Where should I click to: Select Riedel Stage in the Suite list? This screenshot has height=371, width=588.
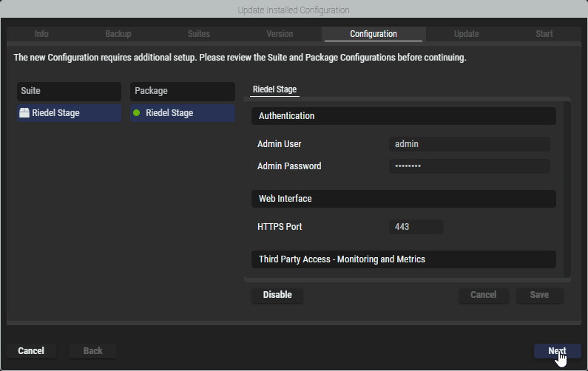(x=70, y=113)
